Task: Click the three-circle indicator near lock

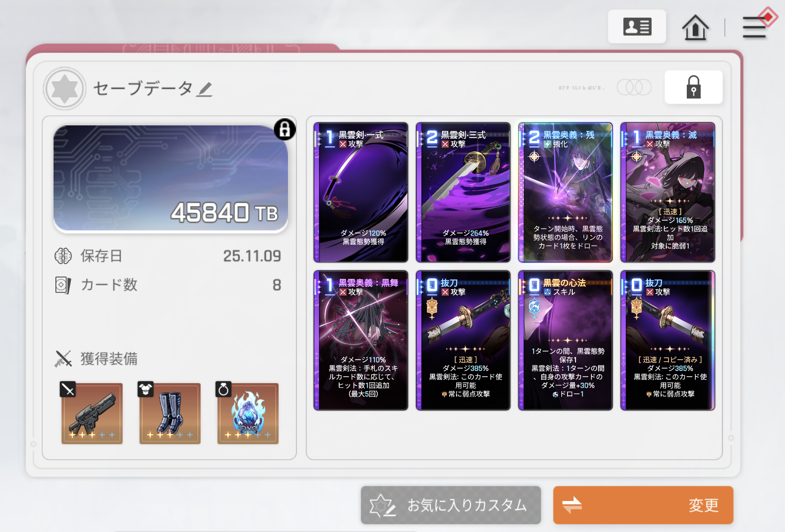Action: 634,87
